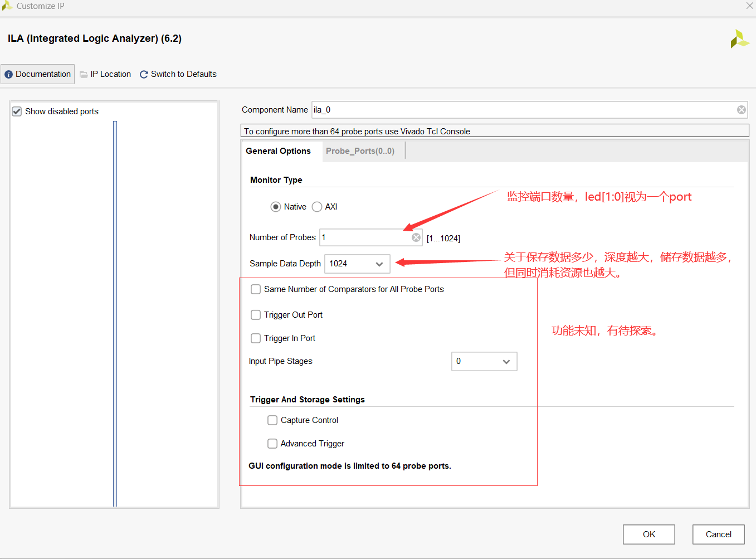Switch to the Probe_Ports(0..0) tab
756x559 pixels.
point(360,151)
